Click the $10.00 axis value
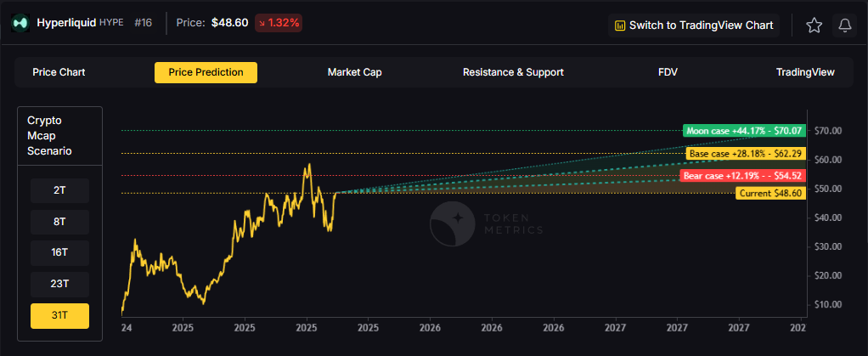 828,304
